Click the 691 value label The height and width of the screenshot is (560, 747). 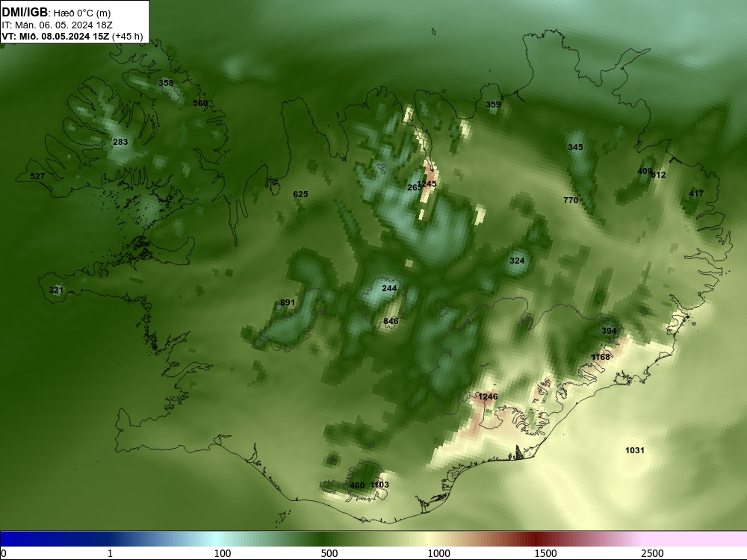pyautogui.click(x=288, y=302)
